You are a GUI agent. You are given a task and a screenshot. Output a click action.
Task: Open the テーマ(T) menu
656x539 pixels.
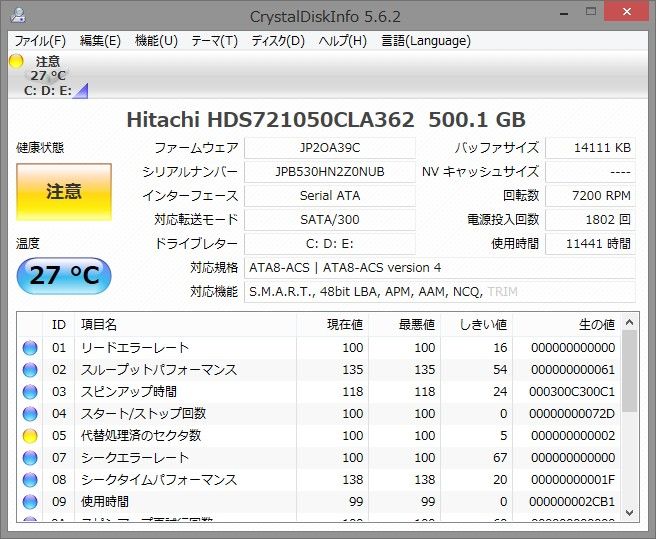click(214, 41)
